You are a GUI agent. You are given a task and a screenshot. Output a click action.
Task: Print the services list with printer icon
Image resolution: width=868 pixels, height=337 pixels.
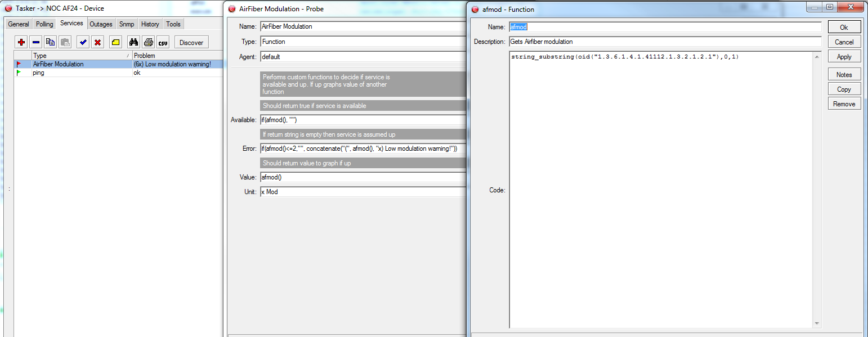148,42
